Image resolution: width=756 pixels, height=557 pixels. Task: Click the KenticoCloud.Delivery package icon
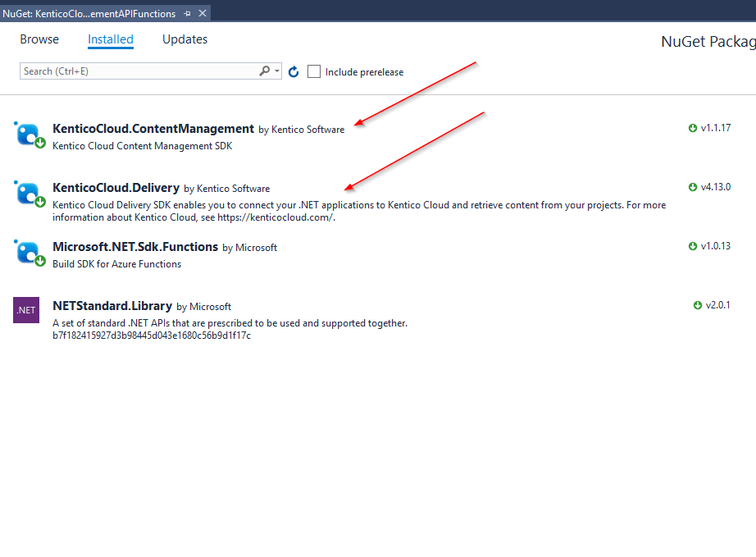(30, 194)
